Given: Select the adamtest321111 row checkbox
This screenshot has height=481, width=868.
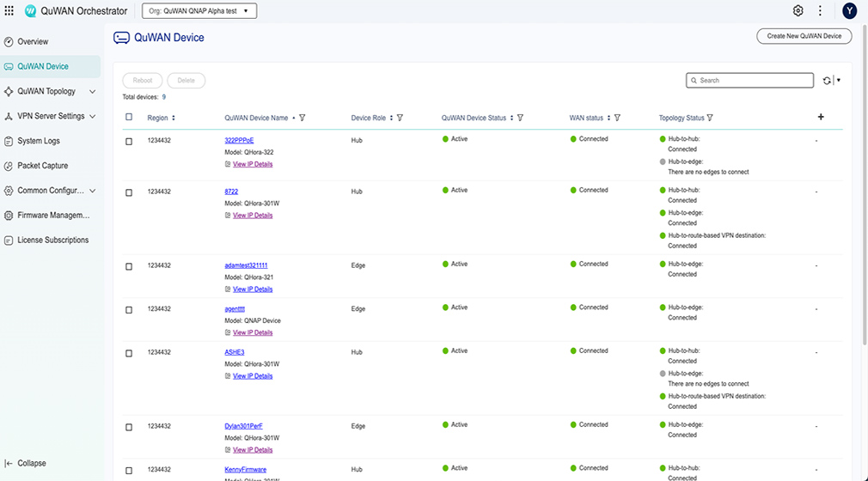Looking at the screenshot, I should coord(129,266).
